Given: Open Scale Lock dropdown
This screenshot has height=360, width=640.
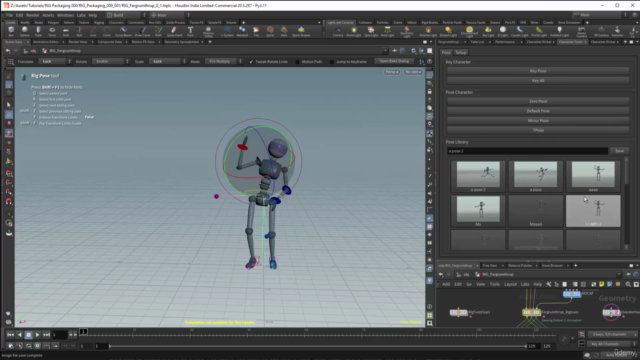Looking at the screenshot, I should coord(168,62).
